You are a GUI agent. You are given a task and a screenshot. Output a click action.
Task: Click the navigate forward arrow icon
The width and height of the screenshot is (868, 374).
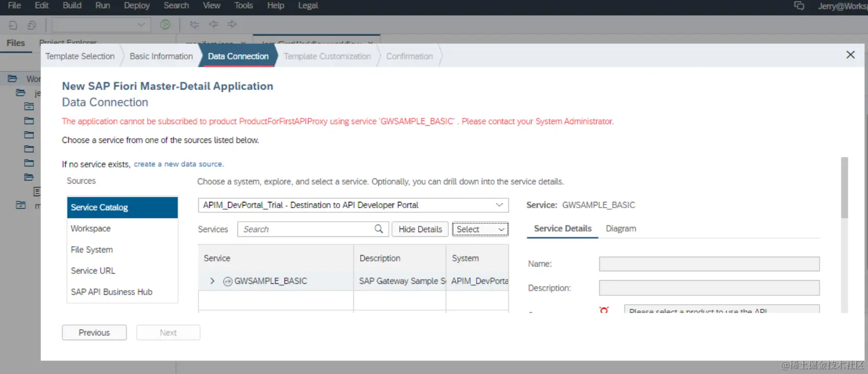pos(232,24)
